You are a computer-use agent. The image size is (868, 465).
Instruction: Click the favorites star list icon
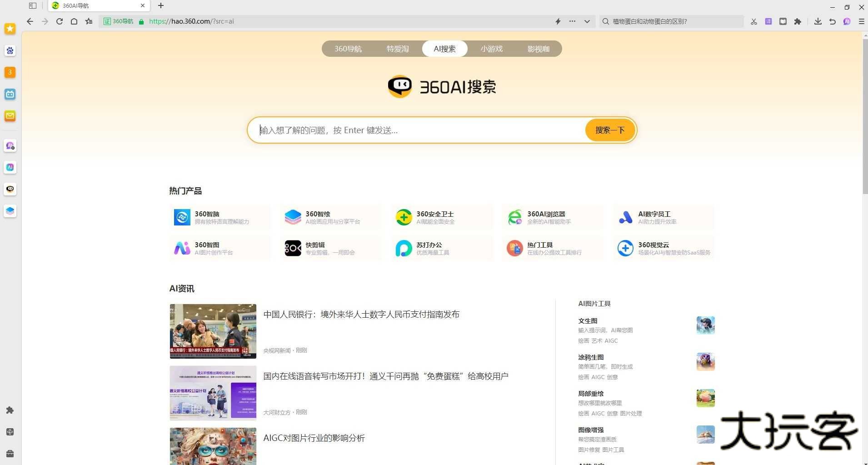tap(89, 21)
